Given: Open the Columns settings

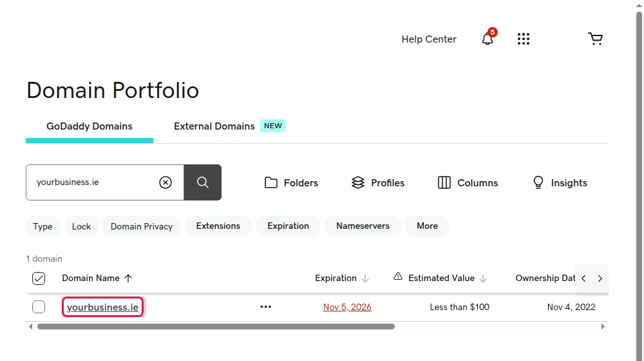Looking at the screenshot, I should click(468, 182).
